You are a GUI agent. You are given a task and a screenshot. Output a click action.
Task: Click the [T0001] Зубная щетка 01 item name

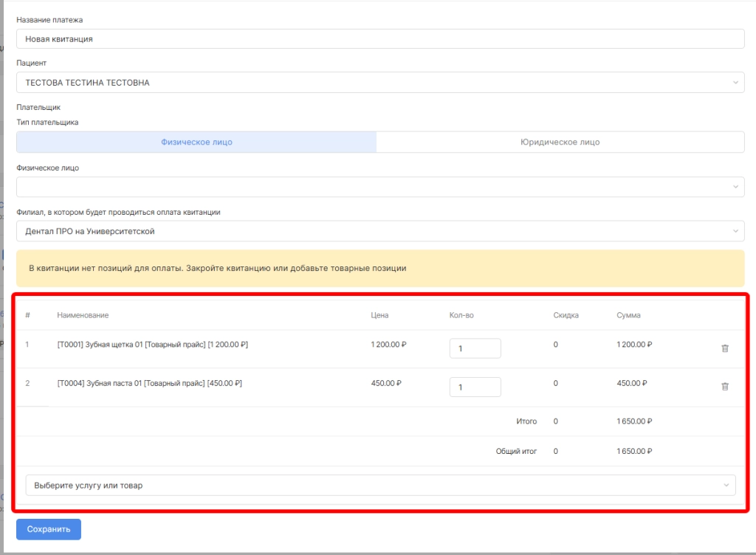point(152,345)
